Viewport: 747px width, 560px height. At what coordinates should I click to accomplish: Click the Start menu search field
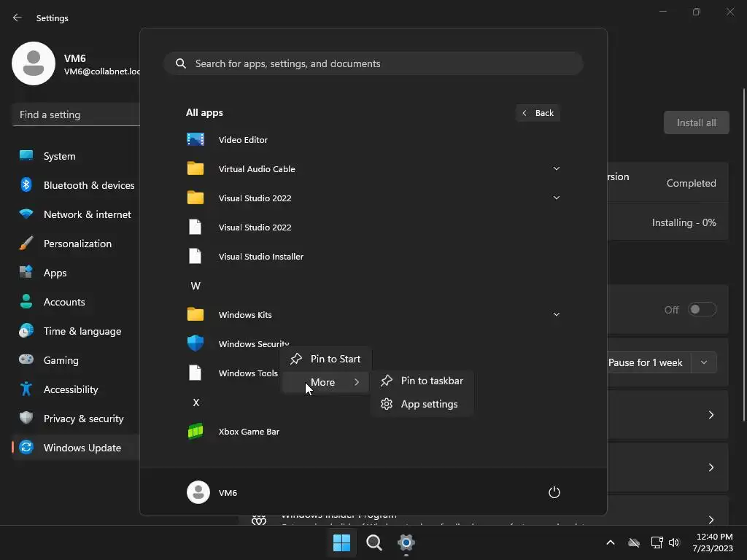click(x=373, y=63)
